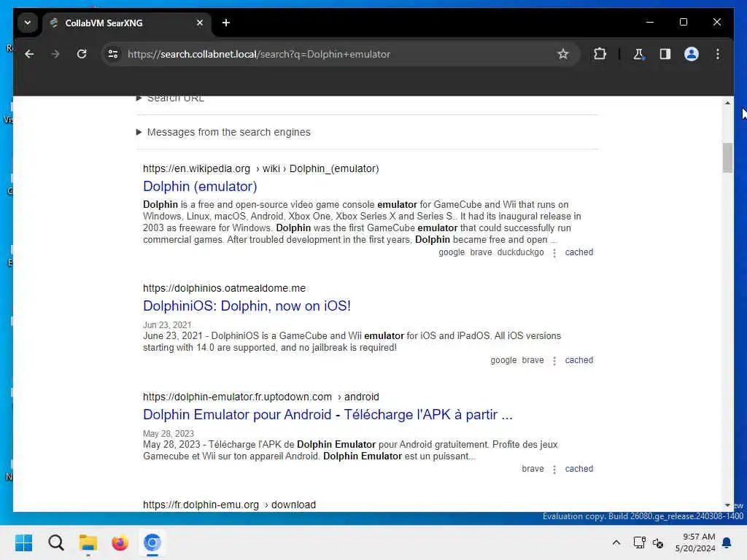The width and height of the screenshot is (747, 560).
Task: Expand Messages from the search engines
Action: [x=223, y=132]
